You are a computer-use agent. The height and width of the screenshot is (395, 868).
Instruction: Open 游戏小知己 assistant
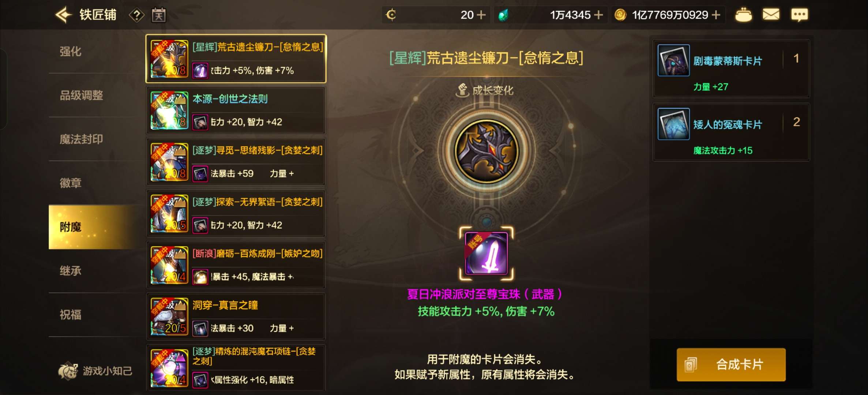[x=95, y=371]
